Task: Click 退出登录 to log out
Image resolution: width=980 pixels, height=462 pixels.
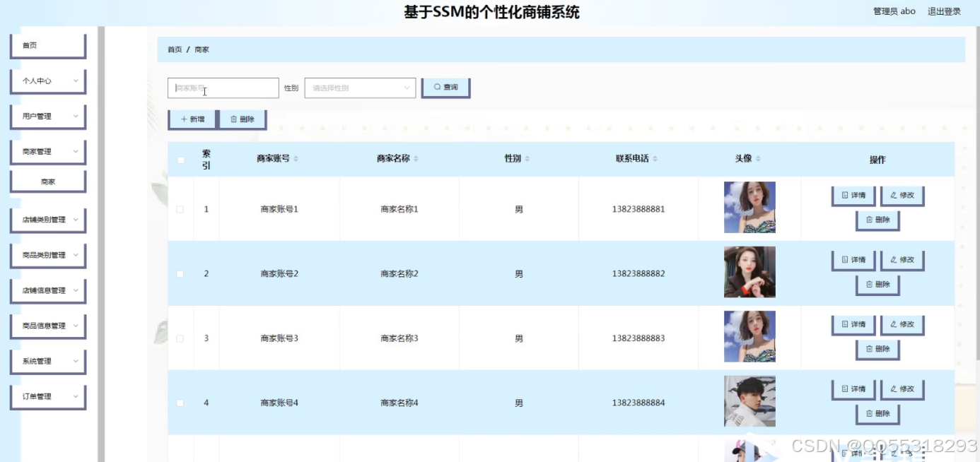Action: tap(944, 11)
